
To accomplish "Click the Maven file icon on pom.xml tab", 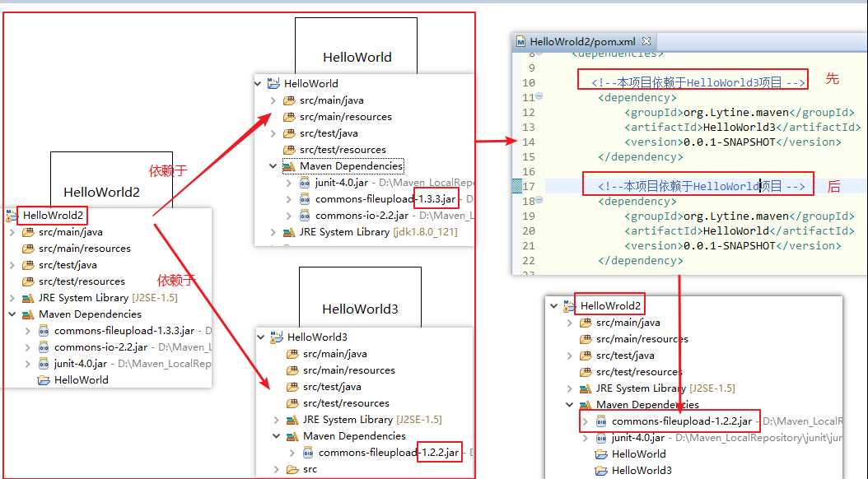I will click(520, 41).
